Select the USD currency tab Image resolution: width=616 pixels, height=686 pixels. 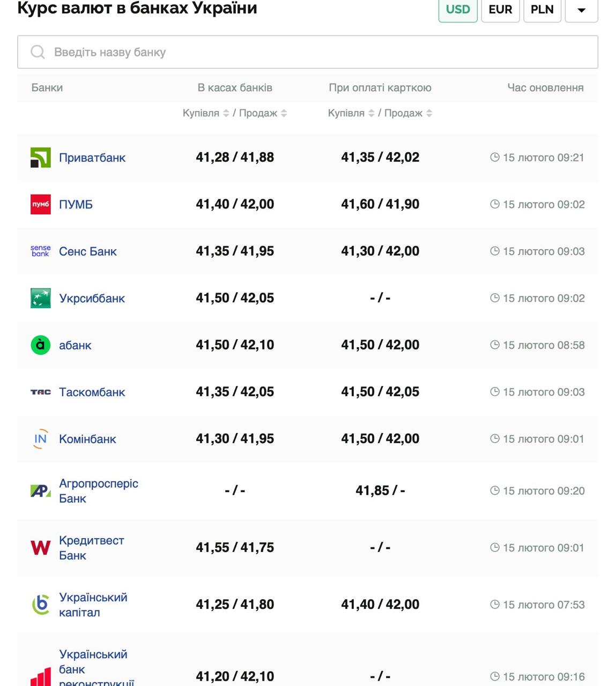[458, 10]
